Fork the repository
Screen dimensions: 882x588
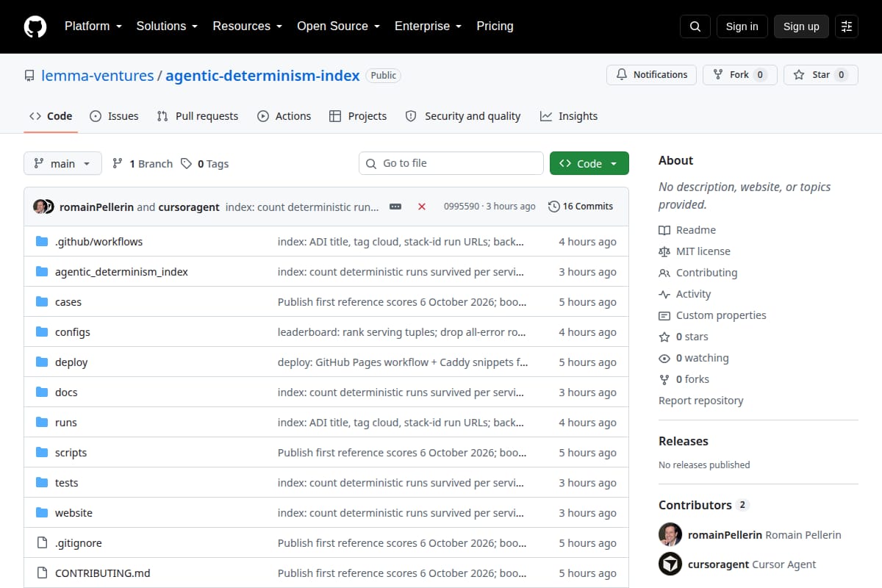coord(739,75)
